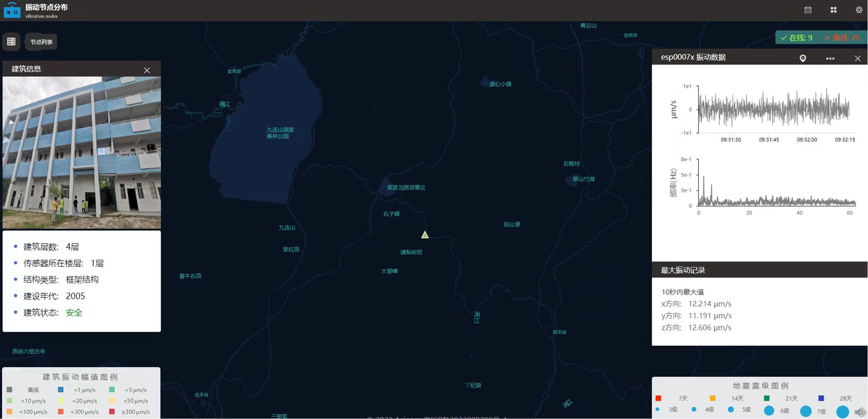Select the red 7天 earthquake legend swatch
This screenshot has height=419, width=868.
pos(658,398)
